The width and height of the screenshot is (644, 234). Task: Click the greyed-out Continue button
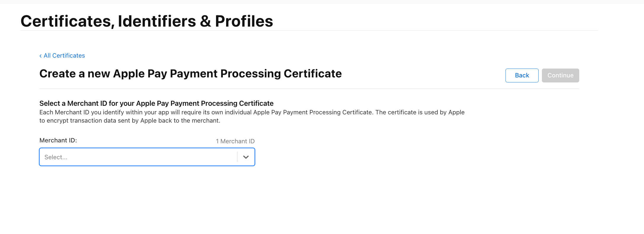coord(560,75)
